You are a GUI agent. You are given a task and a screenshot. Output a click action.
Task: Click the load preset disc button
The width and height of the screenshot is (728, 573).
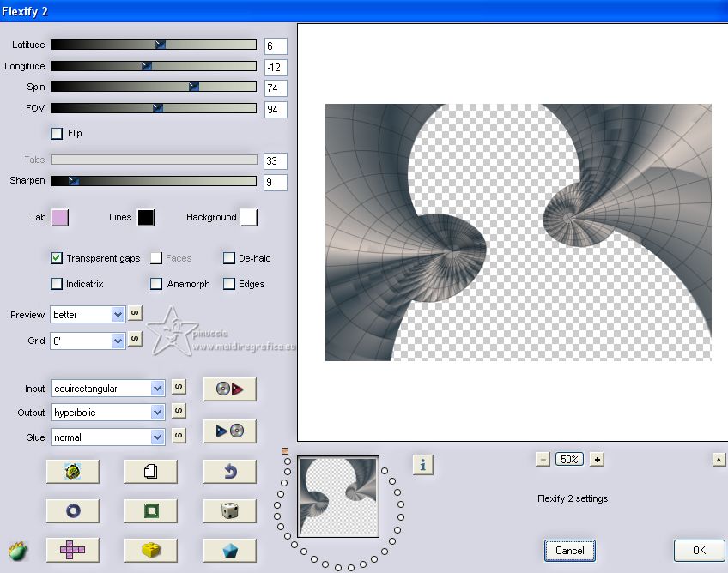pos(230,389)
